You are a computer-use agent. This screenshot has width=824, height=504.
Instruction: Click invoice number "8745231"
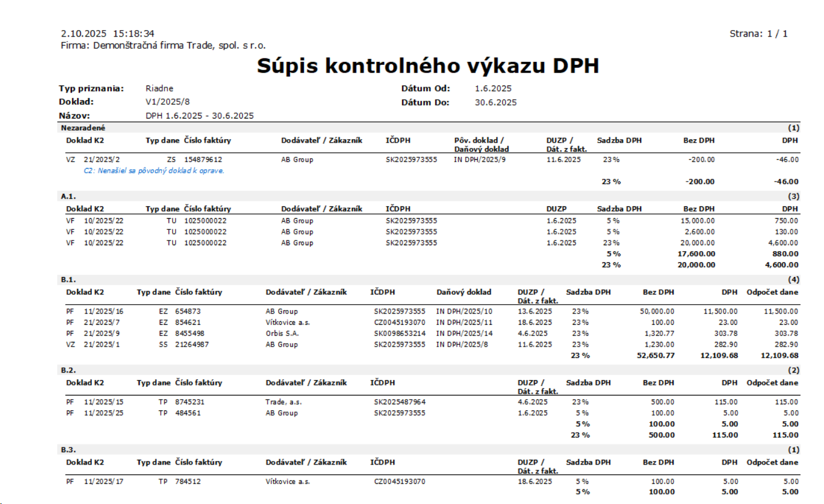point(190,402)
